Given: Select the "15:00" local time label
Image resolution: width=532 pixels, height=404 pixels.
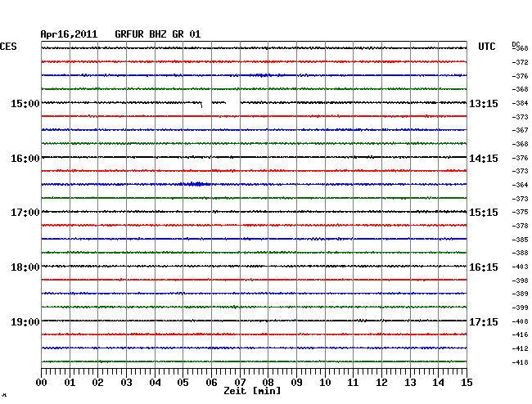Looking at the screenshot, I should (x=25, y=104).
